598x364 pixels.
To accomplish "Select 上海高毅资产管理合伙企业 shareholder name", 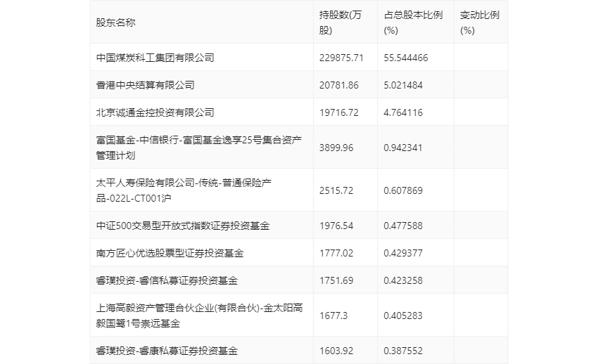I will coord(200,316).
